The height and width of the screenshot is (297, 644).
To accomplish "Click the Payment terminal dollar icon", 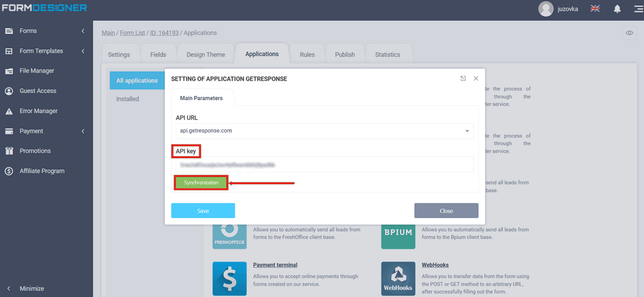I will 229,278.
